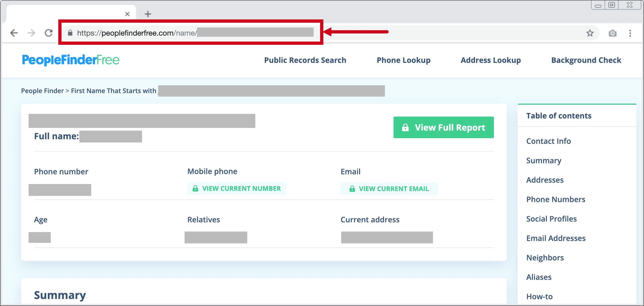Open Public Records Search menu item
This screenshot has width=644, height=306.
305,60
